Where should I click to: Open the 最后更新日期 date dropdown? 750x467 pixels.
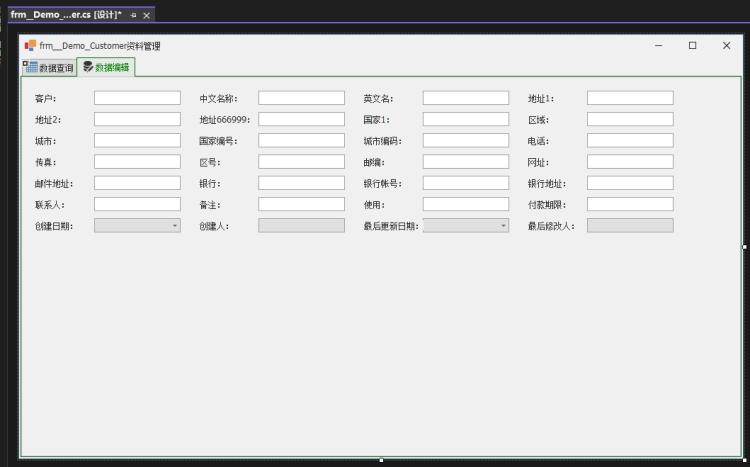pyautogui.click(x=503, y=226)
